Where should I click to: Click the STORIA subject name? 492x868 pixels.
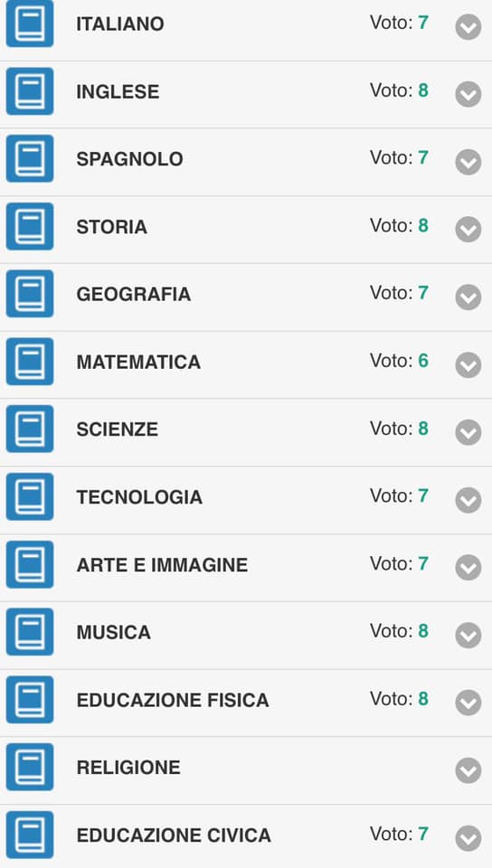[112, 227]
